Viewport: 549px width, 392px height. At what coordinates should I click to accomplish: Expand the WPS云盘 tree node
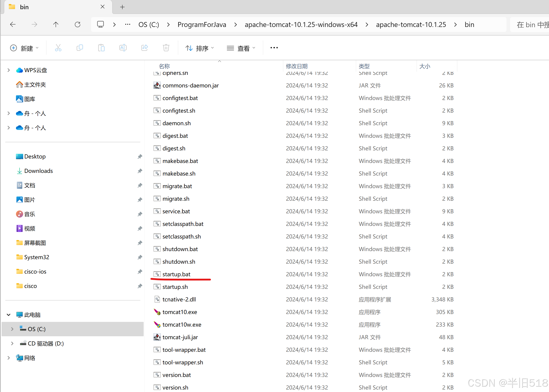coord(9,70)
